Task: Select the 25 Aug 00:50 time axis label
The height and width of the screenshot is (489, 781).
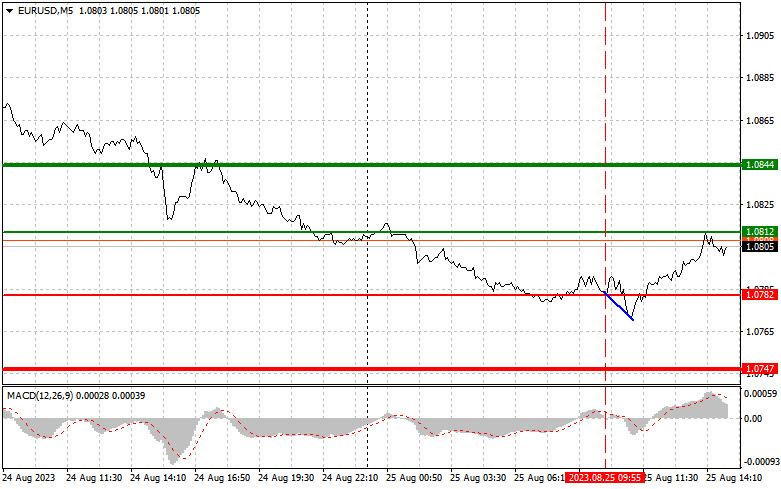Action: (414, 478)
